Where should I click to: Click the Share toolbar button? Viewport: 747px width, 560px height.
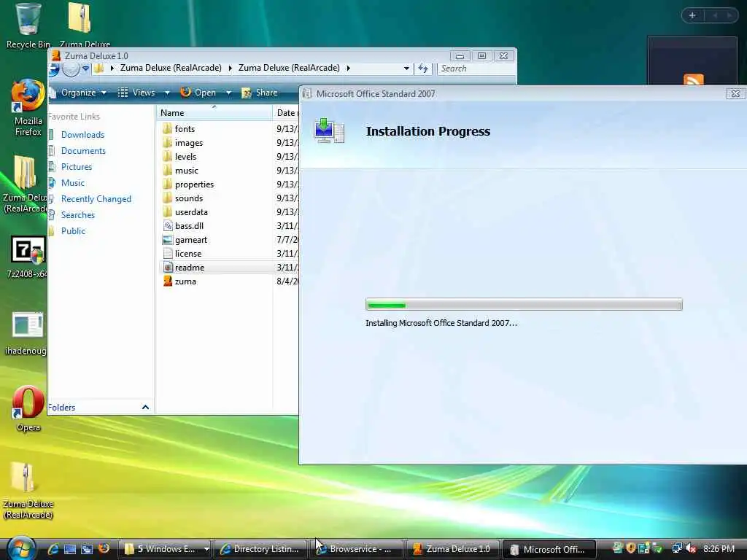(x=260, y=93)
